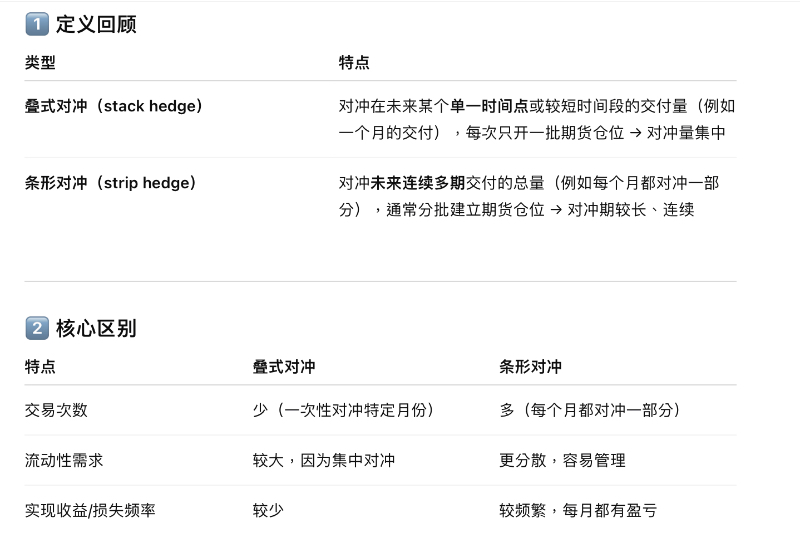Click the 叠式对冲 column header in the comparison table

(x=284, y=367)
